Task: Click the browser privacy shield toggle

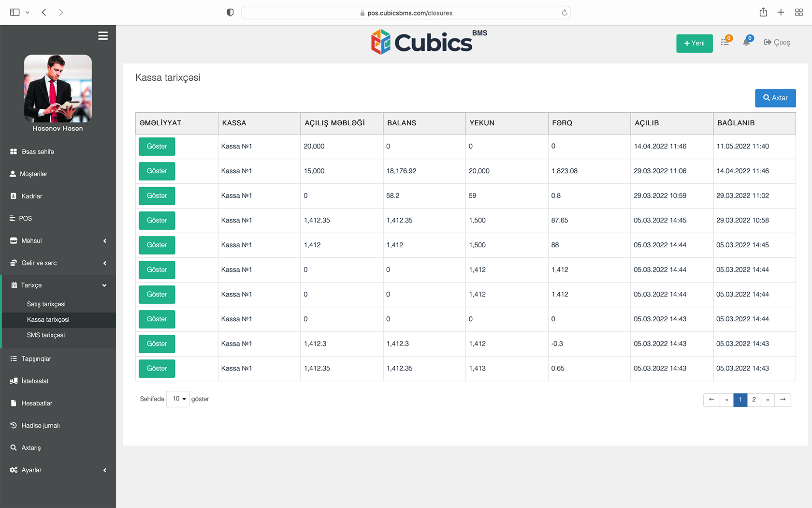Action: 230,13
